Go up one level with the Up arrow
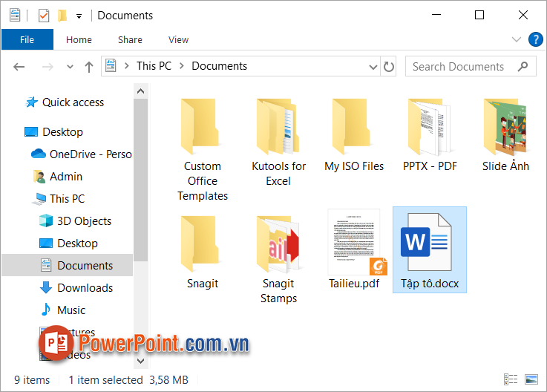This screenshot has height=392, width=547. [x=89, y=66]
